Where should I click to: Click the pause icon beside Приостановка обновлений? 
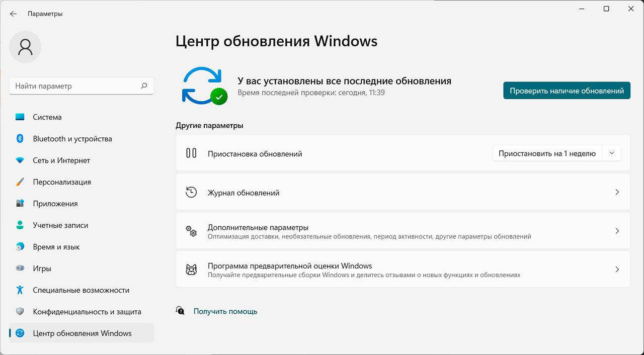(191, 153)
